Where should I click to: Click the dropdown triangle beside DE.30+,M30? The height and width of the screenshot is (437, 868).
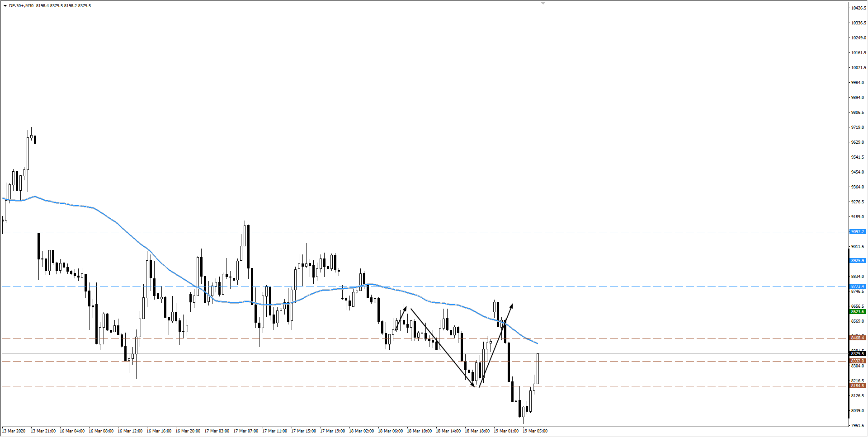(5, 6)
